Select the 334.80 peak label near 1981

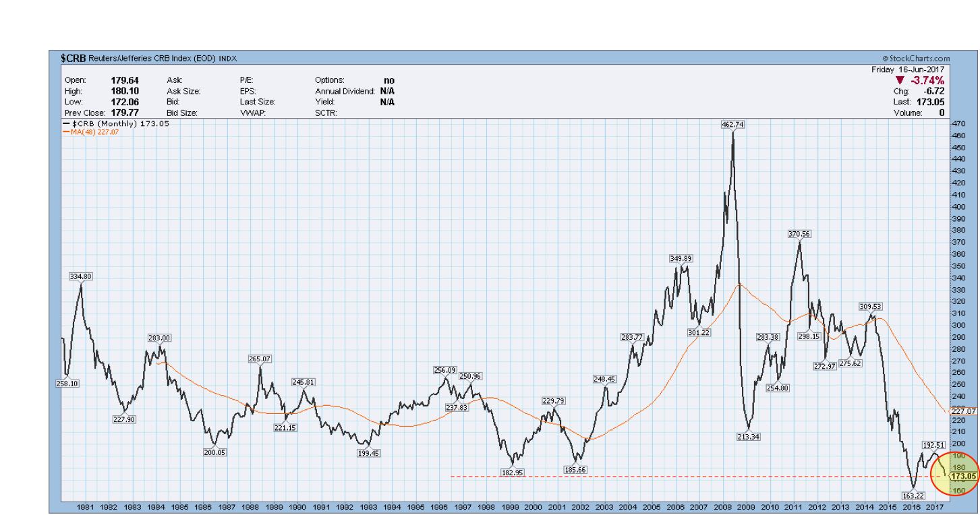tap(81, 276)
